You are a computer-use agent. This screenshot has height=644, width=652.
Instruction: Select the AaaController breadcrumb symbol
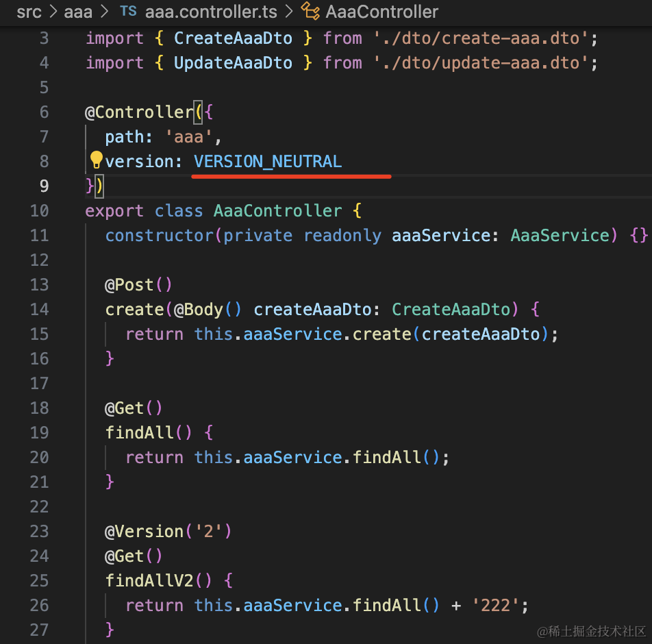click(x=381, y=12)
